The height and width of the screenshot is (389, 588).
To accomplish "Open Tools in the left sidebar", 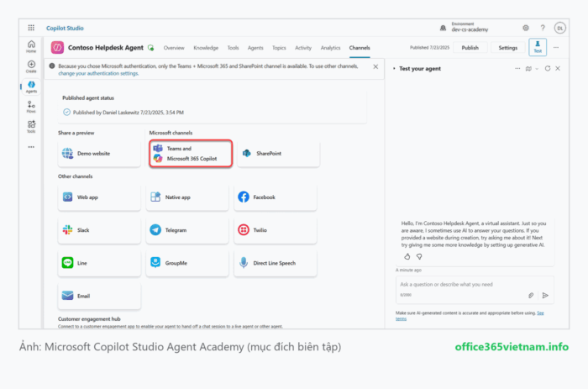I will coord(31,126).
